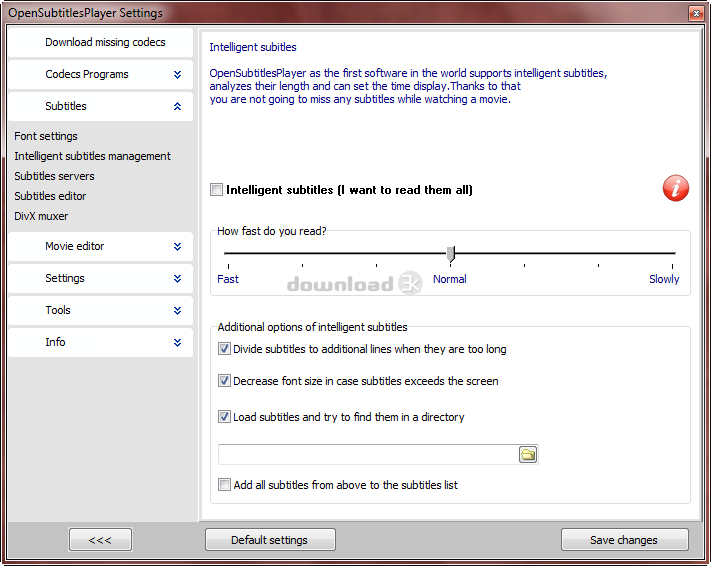The height and width of the screenshot is (566, 711).
Task: Click the reading speed slider handle
Action: click(x=451, y=254)
